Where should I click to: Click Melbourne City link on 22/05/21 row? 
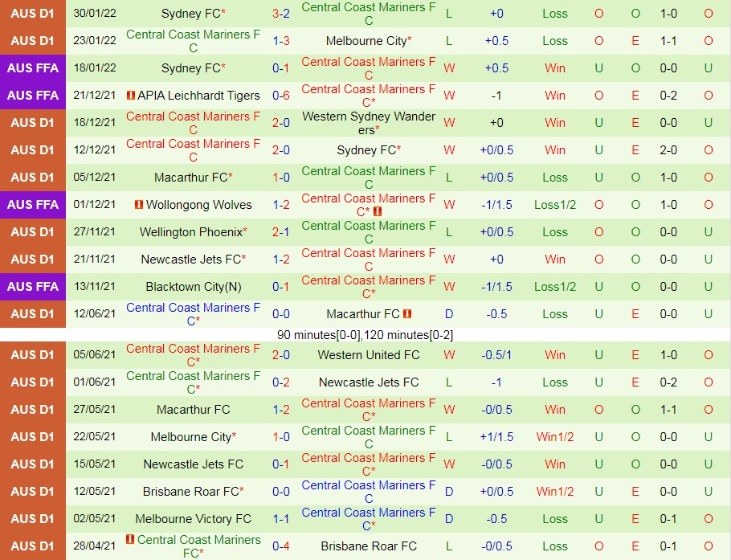coord(191,437)
